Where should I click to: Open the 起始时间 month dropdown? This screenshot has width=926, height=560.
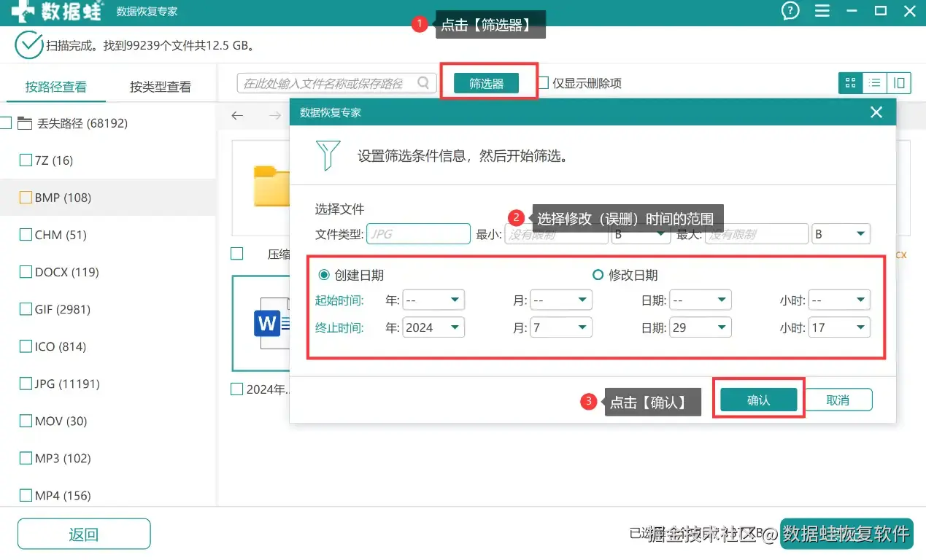(x=561, y=300)
